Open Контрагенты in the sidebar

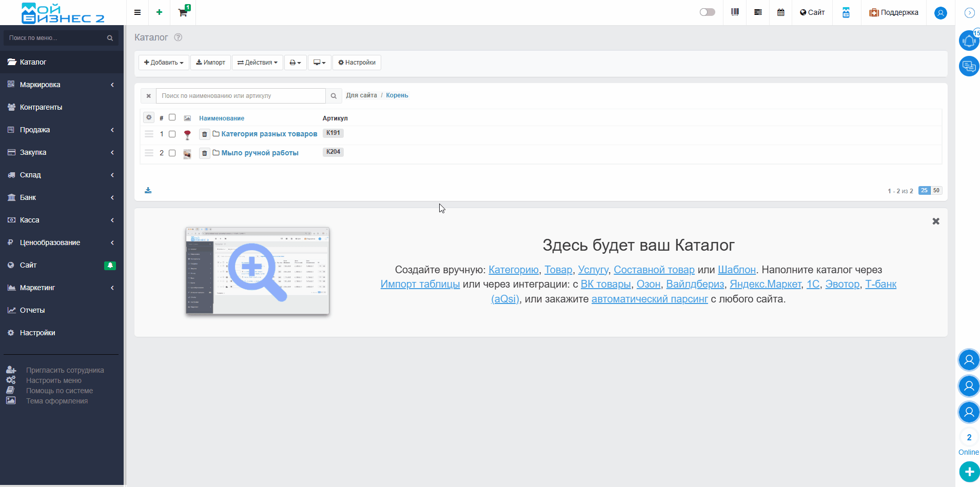coord(41,107)
